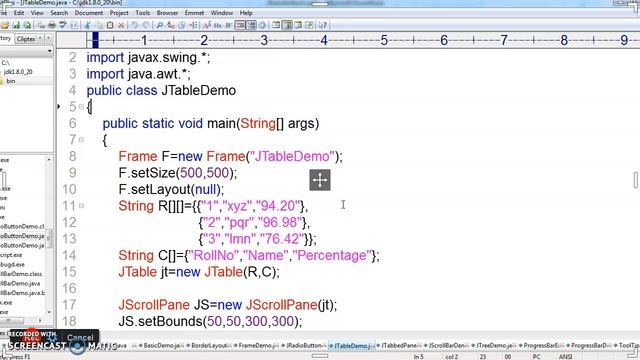Select llBarDemo.java in the file list
The width and height of the screenshot is (640, 360).
(x=20, y=283)
